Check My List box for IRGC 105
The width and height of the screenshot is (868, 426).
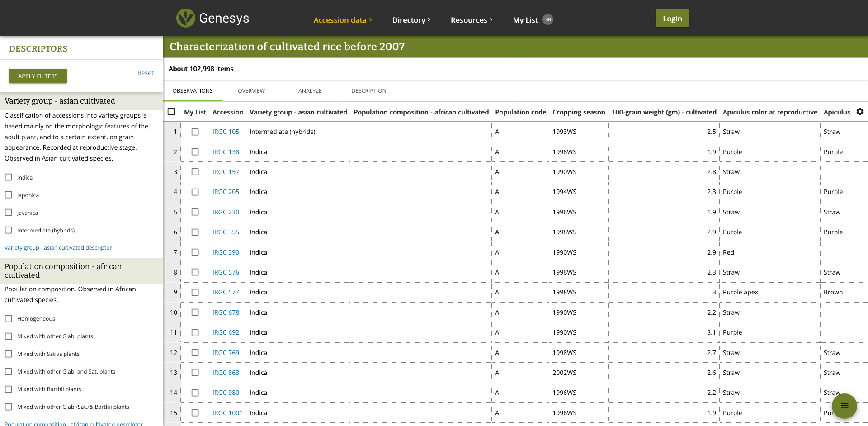click(195, 132)
